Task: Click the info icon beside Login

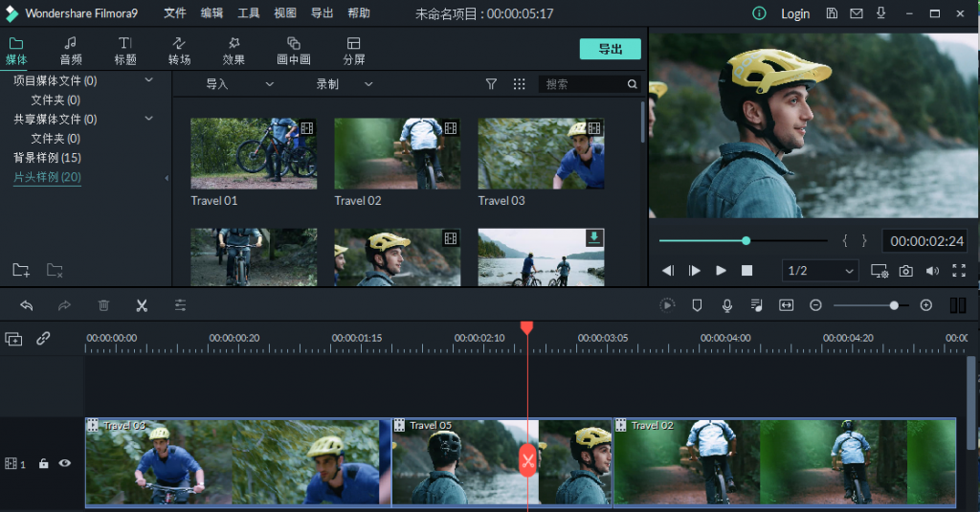Action: [x=759, y=13]
